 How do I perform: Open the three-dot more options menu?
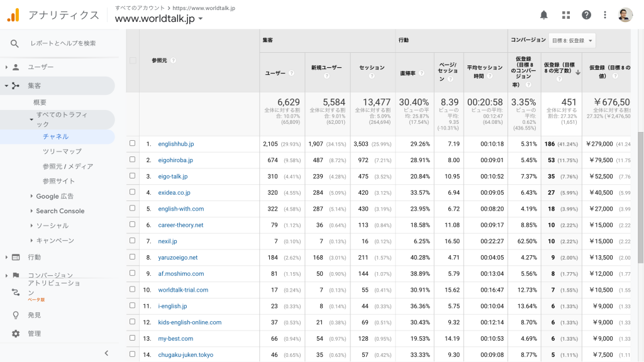pyautogui.click(x=605, y=14)
